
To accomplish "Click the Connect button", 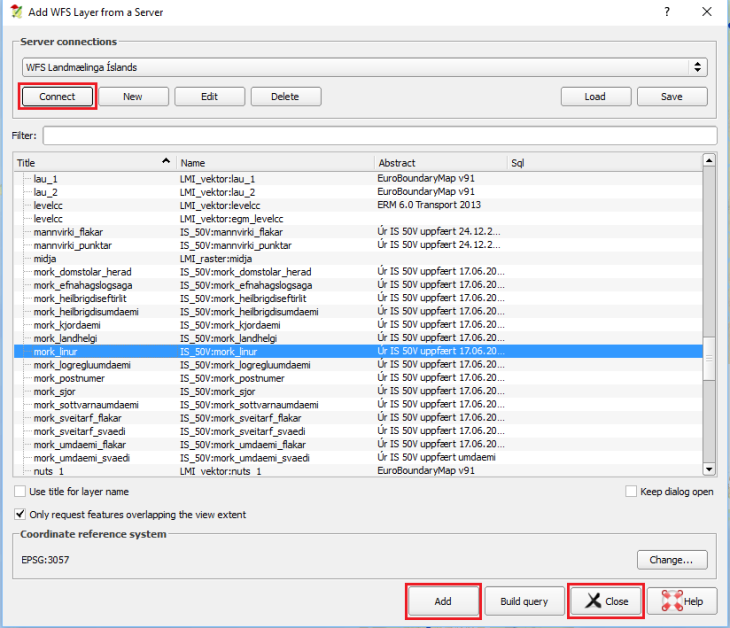I will click(57, 97).
